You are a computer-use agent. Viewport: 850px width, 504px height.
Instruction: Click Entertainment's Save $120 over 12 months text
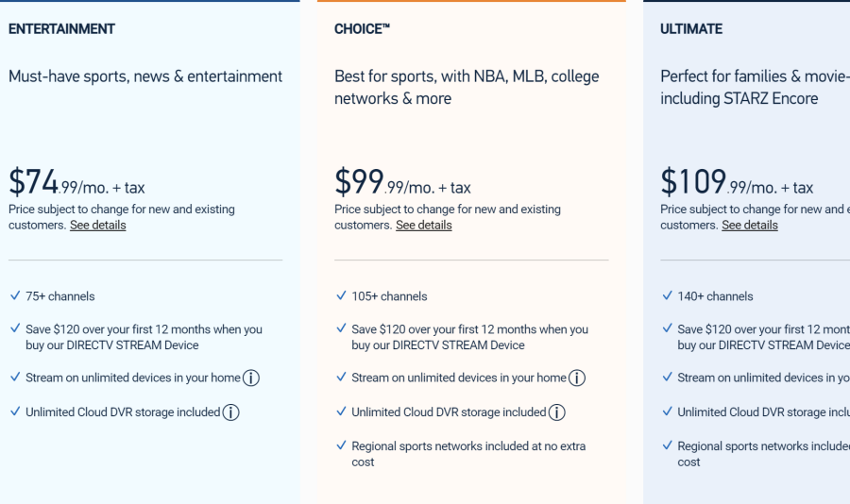144,337
